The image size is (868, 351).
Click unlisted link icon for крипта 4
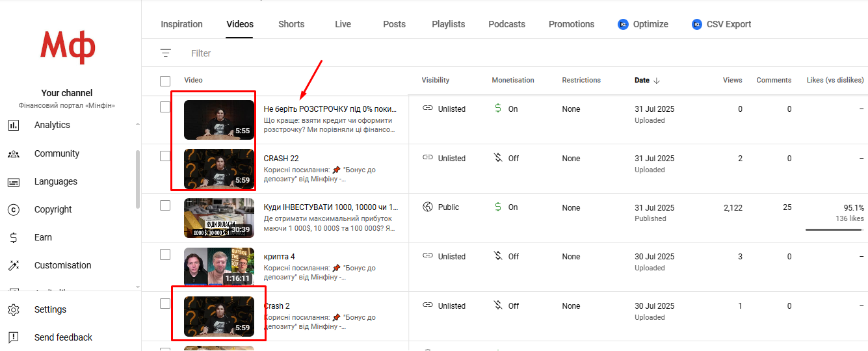[427, 257]
